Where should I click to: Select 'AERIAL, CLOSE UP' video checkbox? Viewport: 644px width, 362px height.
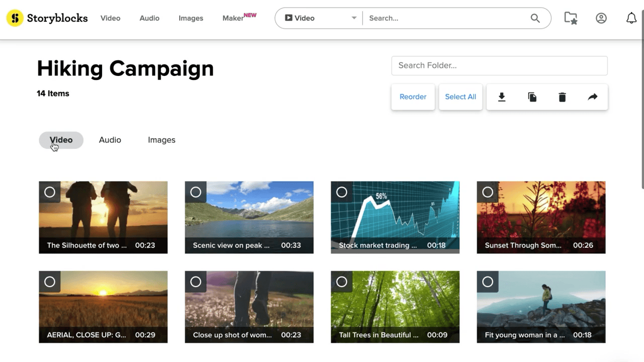(x=50, y=282)
